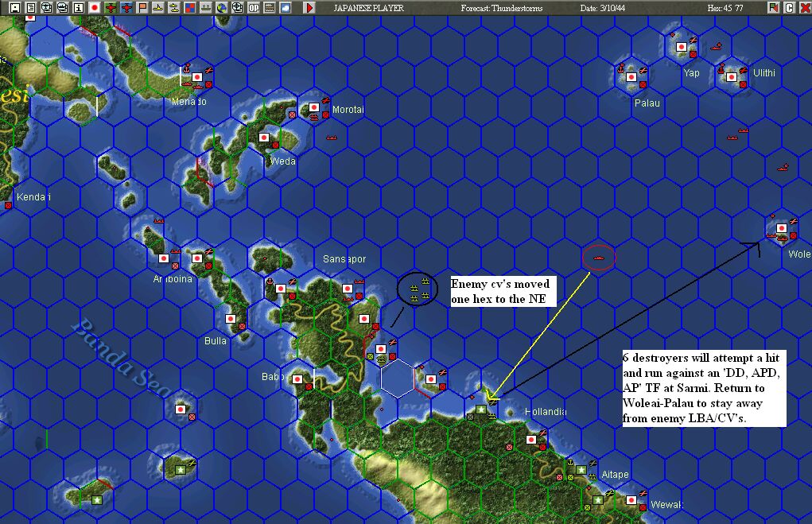The width and height of the screenshot is (812, 524).
Task: Select red plane on green background icon
Action: pos(111,8)
